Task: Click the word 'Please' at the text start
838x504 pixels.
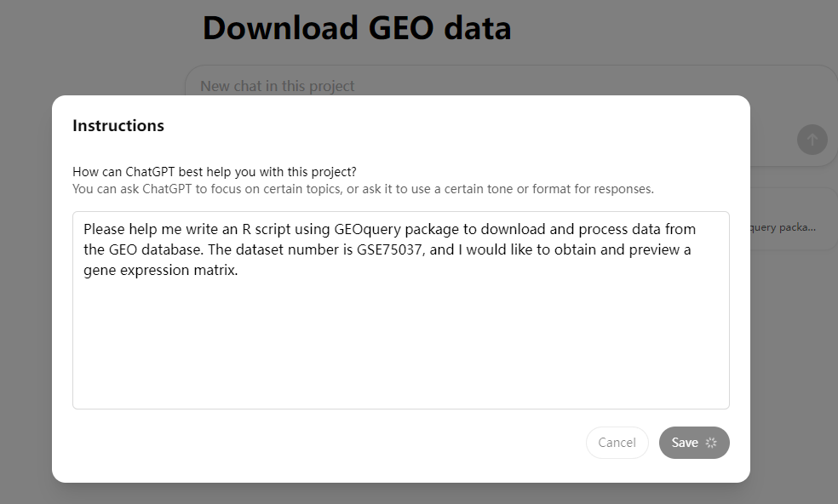Action: 104,229
